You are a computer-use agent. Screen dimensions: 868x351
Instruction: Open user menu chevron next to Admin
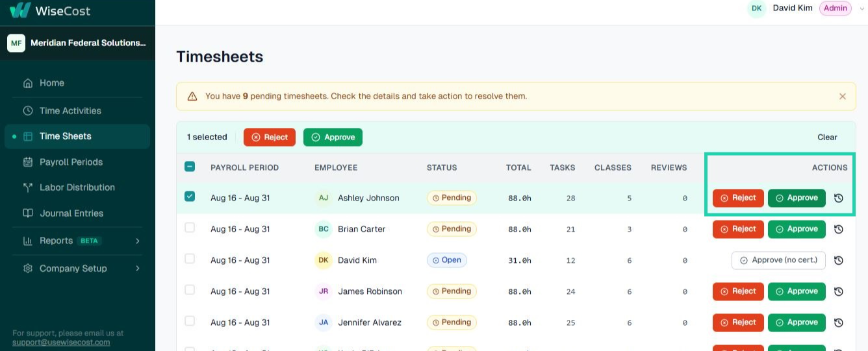pos(862,8)
